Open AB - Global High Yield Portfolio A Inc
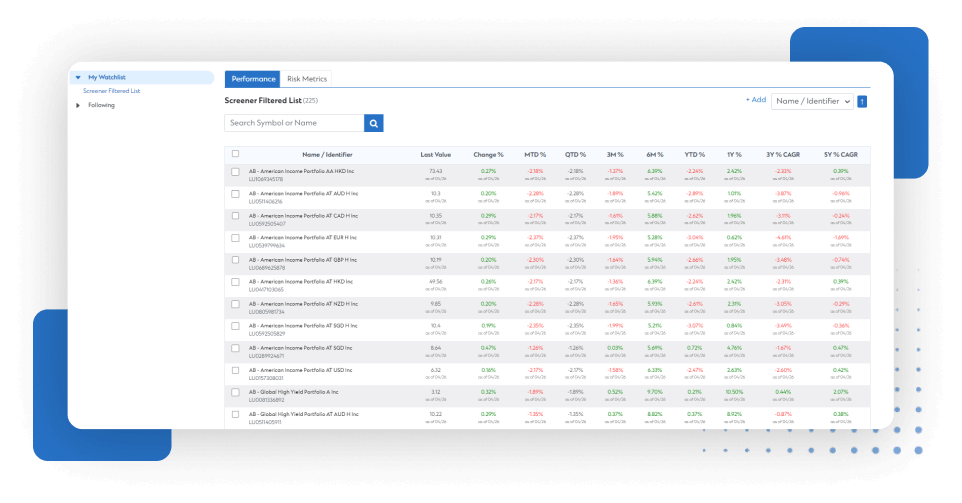The image size is (962, 503). point(293,393)
